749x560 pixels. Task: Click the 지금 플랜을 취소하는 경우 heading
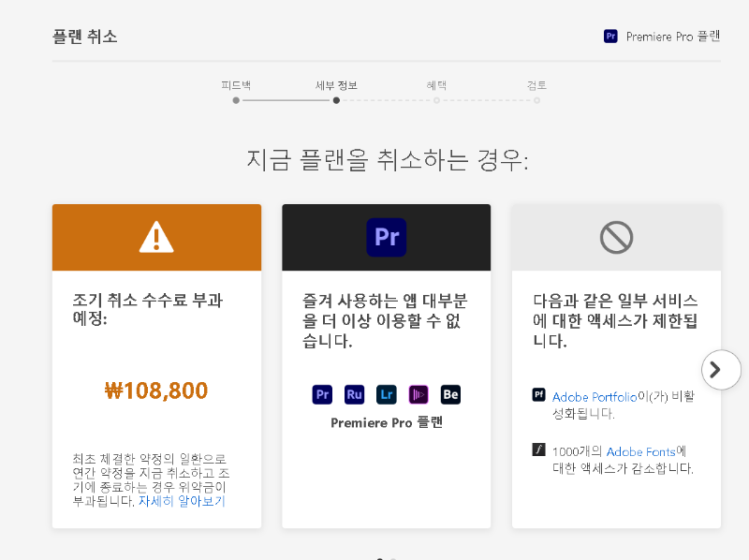click(388, 159)
